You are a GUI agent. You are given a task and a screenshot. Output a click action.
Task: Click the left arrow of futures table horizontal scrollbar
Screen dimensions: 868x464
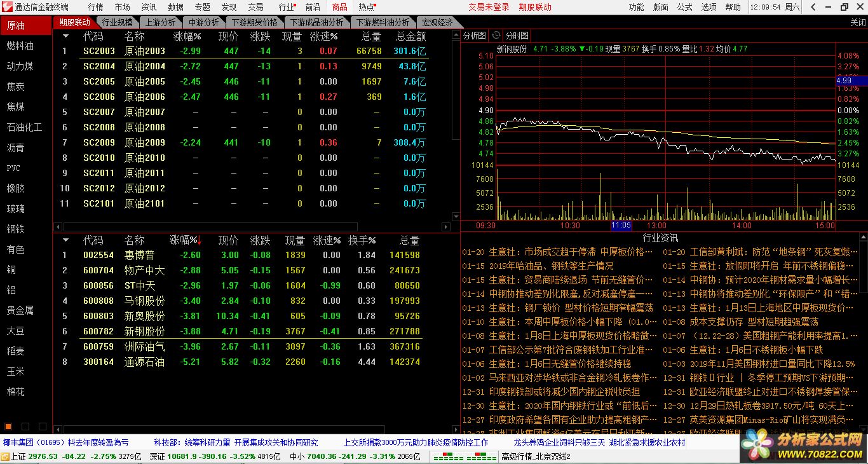click(58, 226)
